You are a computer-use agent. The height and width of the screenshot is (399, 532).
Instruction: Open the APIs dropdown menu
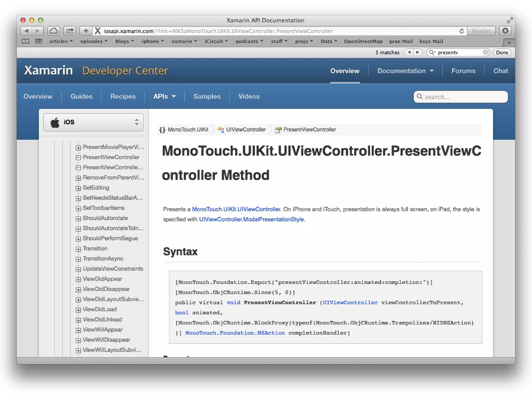click(x=164, y=97)
